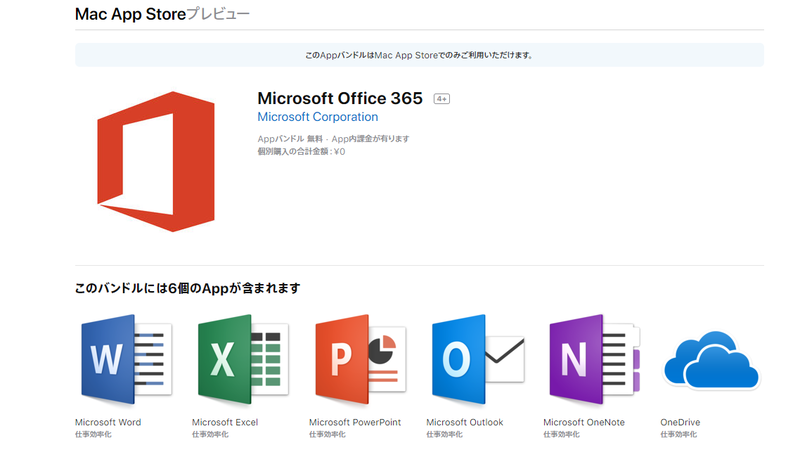Screen dimensions: 800x450
Task: Select the OneDrive name label
Action: coord(680,422)
